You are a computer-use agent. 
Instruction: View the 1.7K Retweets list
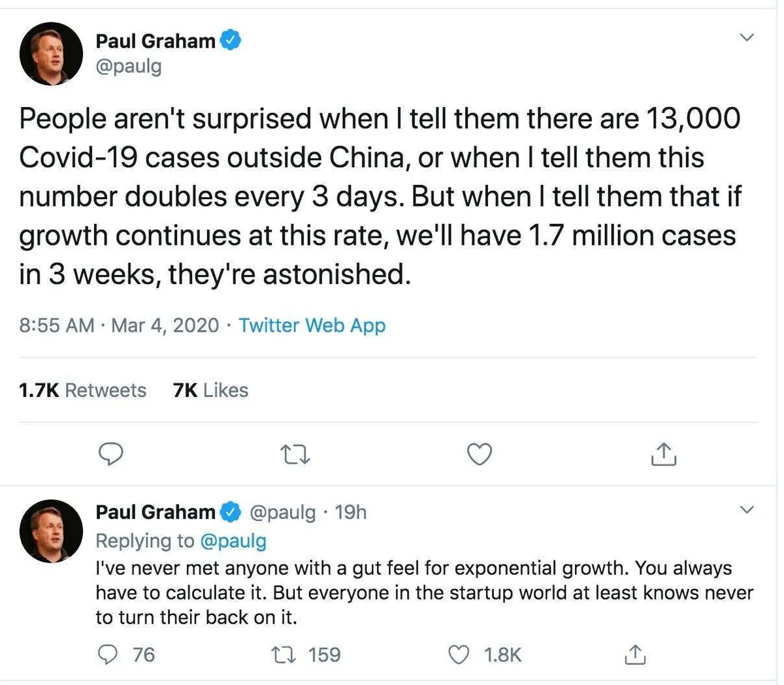click(x=82, y=390)
